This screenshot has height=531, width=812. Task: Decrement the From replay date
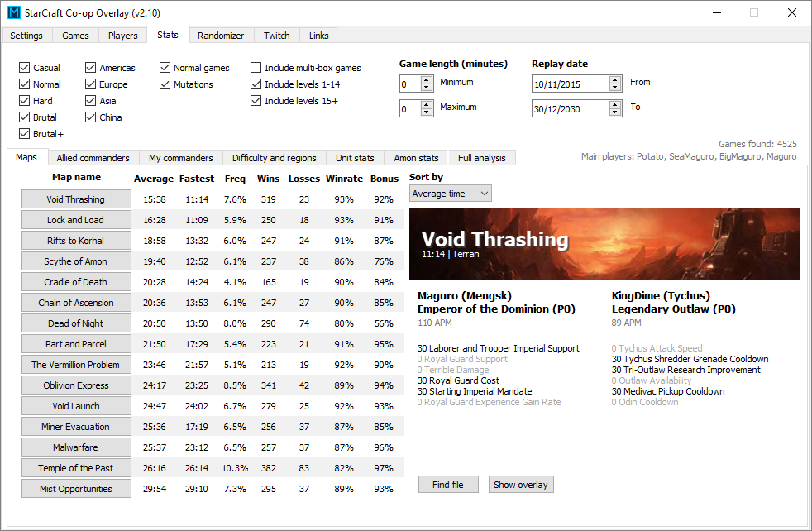615,88
